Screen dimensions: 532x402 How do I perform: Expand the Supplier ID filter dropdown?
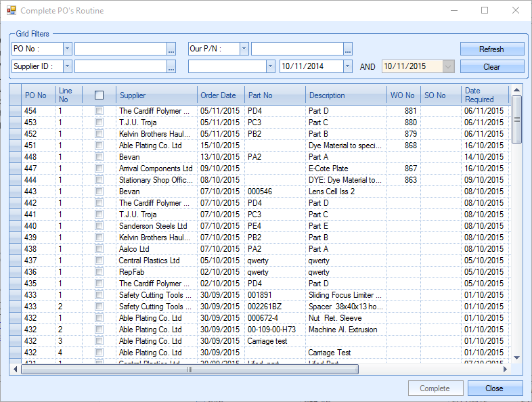[x=67, y=66]
